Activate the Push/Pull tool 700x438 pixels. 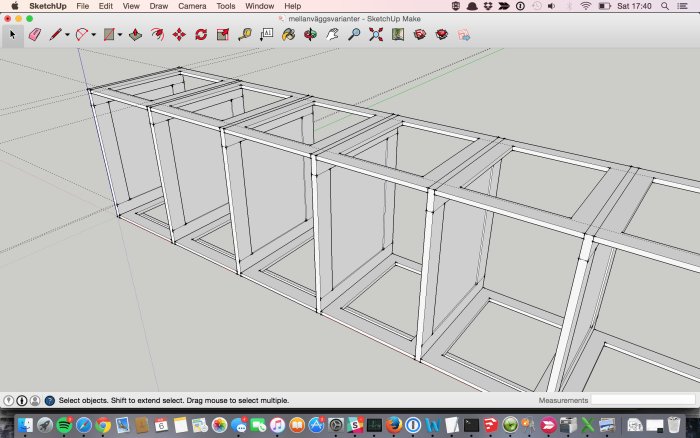(135, 34)
